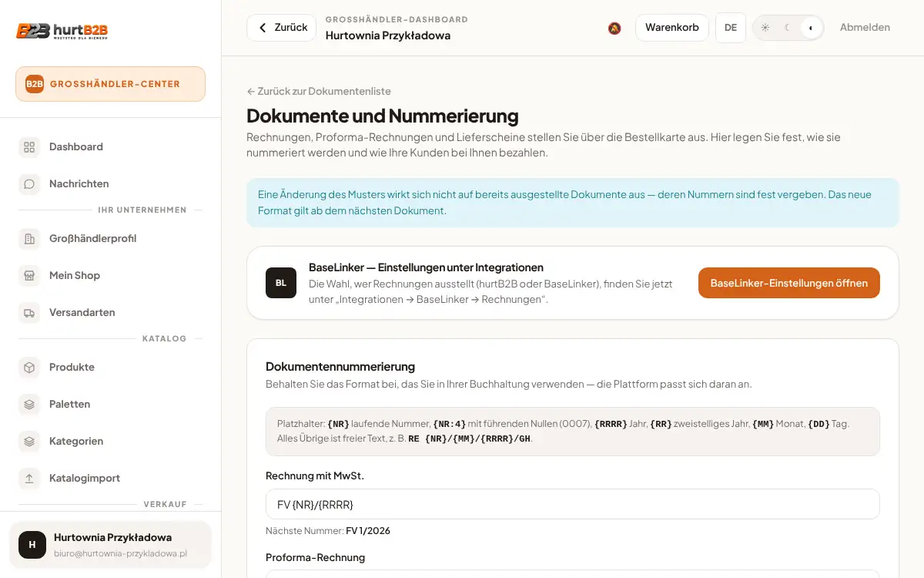Click the Mein Shop storefront icon
The image size is (924, 578).
point(29,275)
